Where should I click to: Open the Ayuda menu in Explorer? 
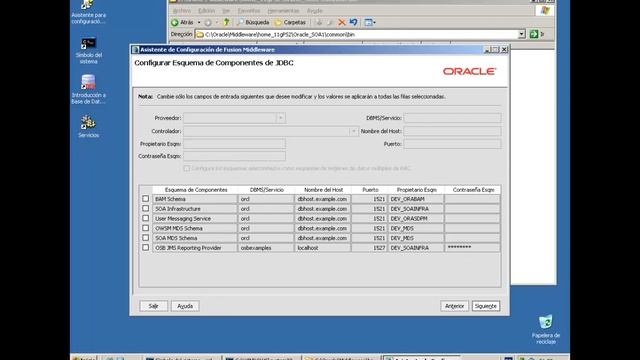click(315, 11)
